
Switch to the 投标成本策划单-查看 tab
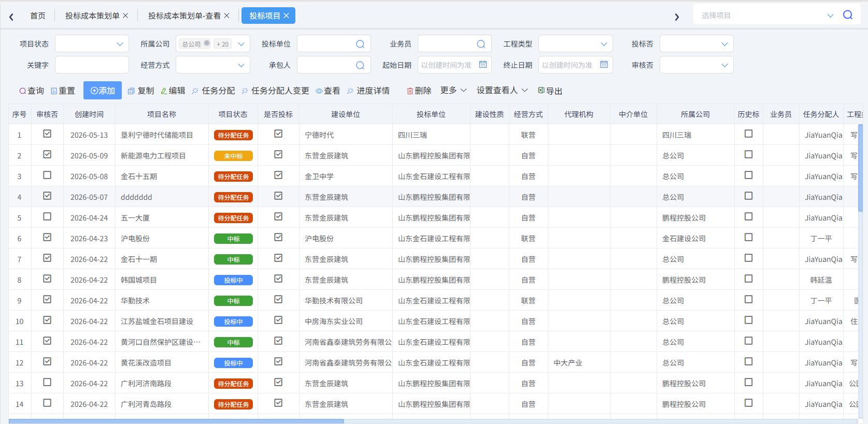(184, 16)
